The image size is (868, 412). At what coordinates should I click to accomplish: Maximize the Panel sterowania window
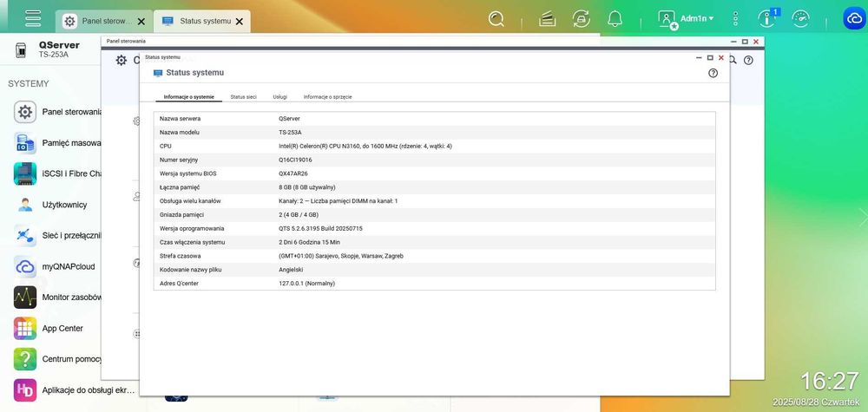pos(745,42)
